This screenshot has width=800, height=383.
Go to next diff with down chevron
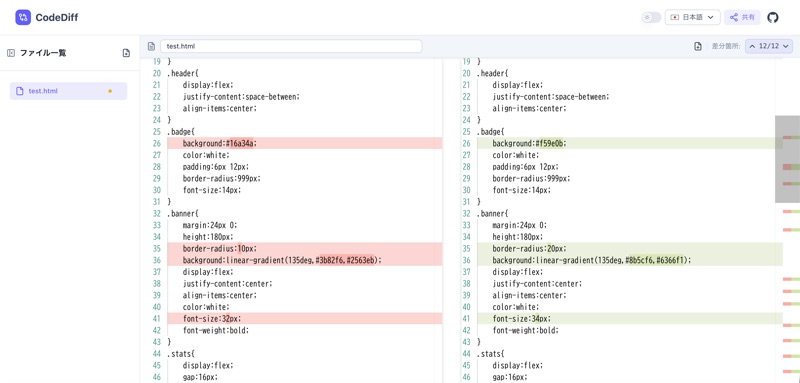785,46
